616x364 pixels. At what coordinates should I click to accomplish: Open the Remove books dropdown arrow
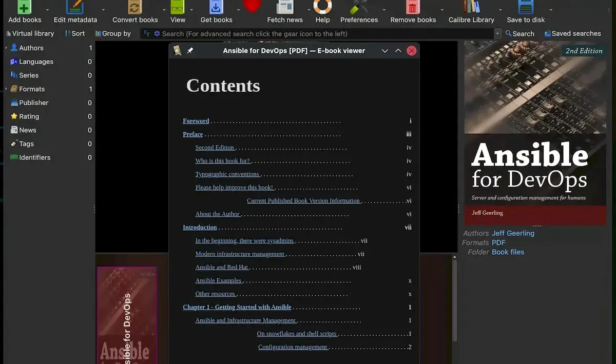click(441, 9)
